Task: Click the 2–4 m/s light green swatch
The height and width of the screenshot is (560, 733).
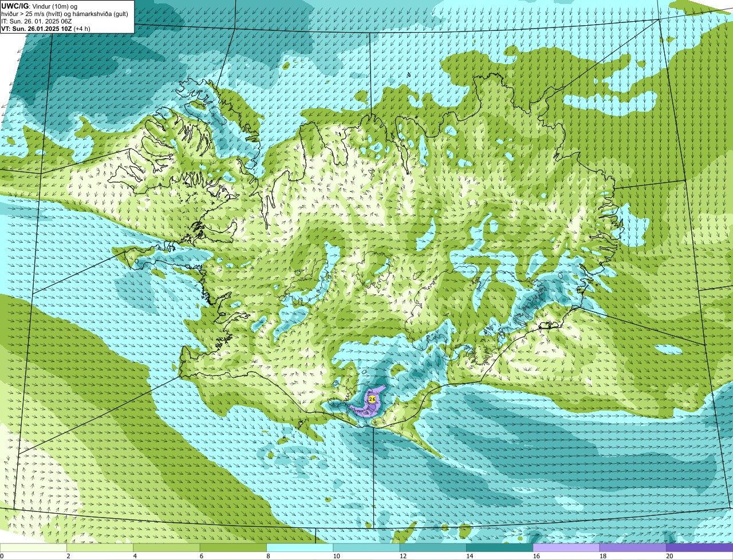Action: (100, 547)
